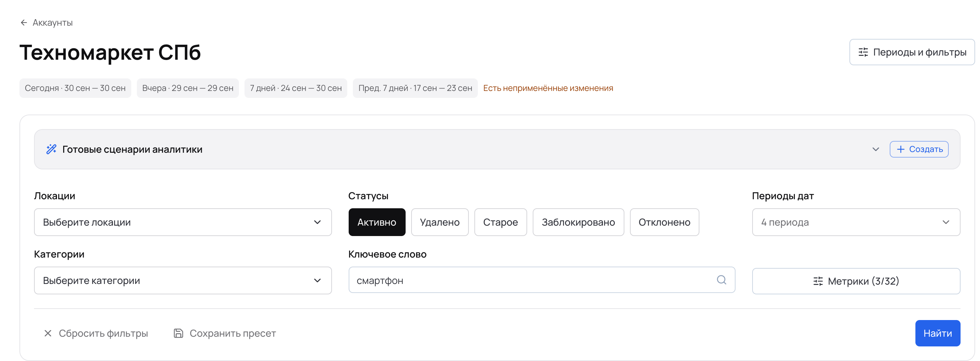
Task: Click the Есть неприменённые изменения notice
Action: coord(548,88)
